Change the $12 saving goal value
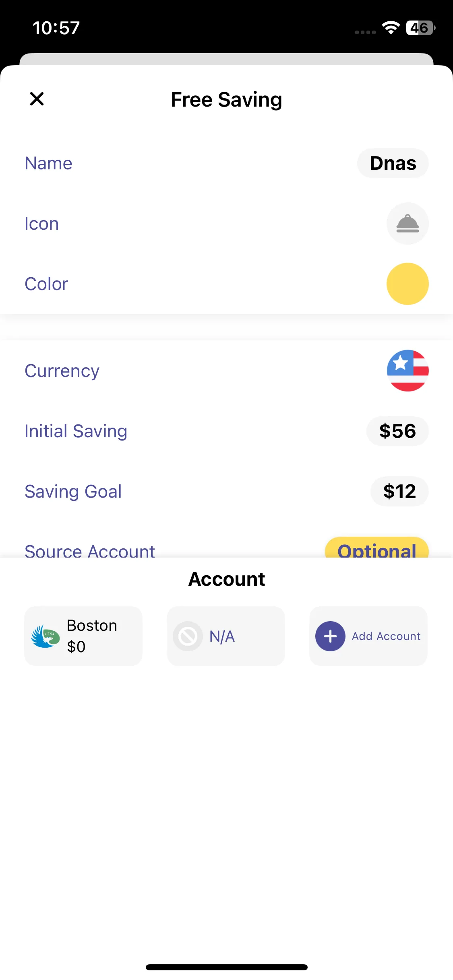This screenshot has width=453, height=980. click(x=399, y=492)
